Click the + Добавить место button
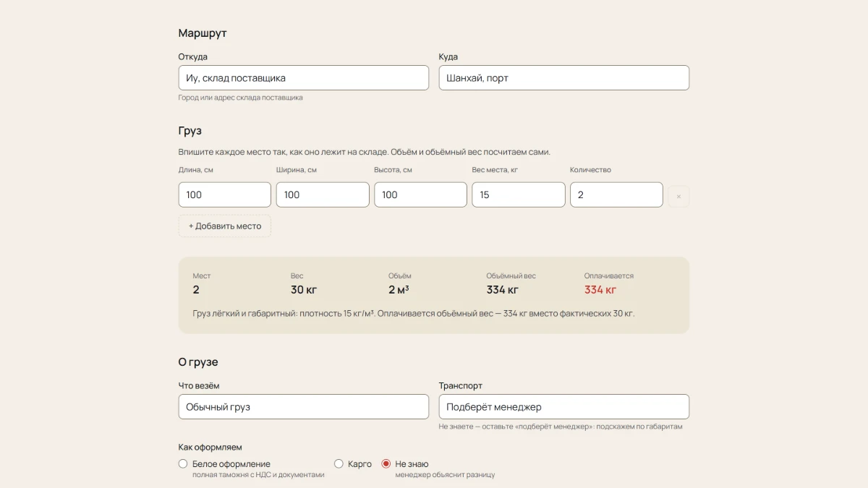Image resolution: width=868 pixels, height=488 pixels. point(225,226)
